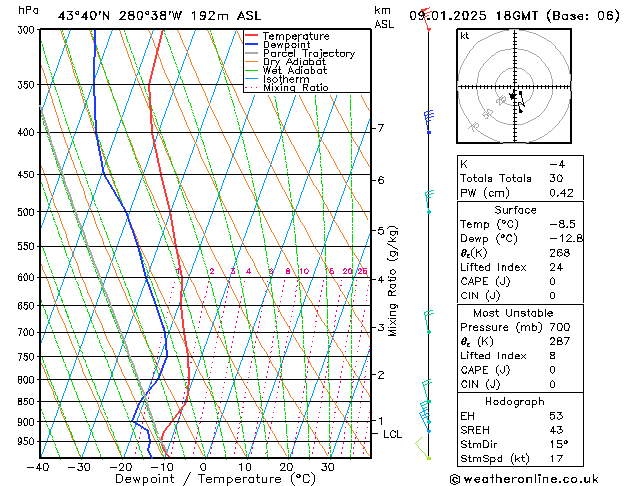Click the blue wind barb at 400 hPa
629x486 pixels.
428,122
